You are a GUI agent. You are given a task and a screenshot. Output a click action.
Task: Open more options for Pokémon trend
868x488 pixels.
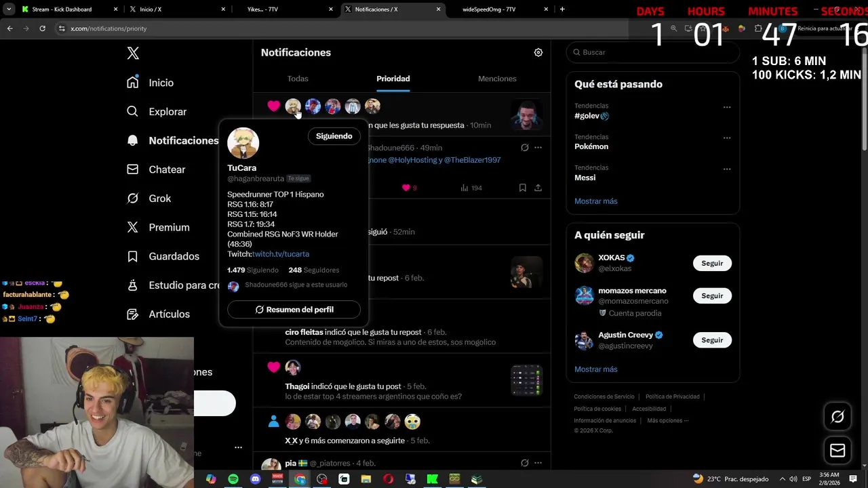pyautogui.click(x=727, y=138)
